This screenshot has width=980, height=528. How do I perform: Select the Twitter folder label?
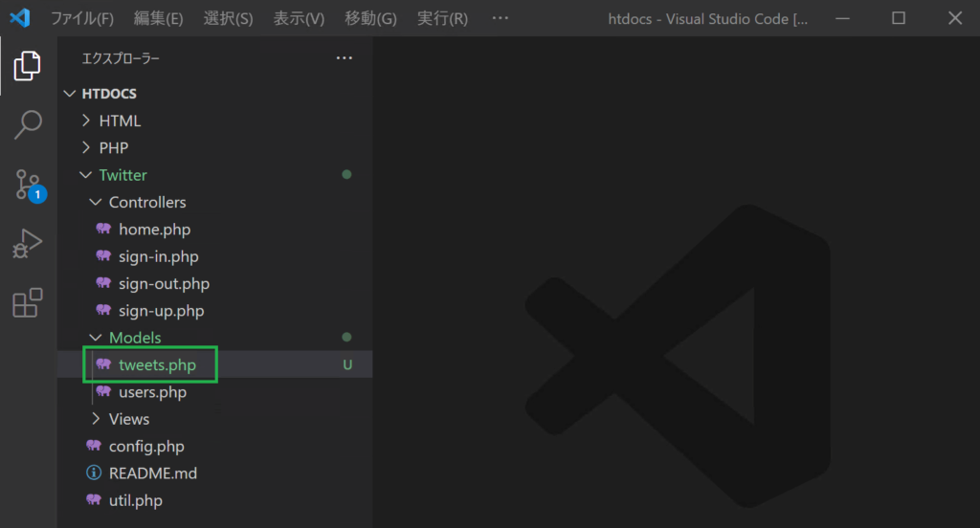[123, 175]
